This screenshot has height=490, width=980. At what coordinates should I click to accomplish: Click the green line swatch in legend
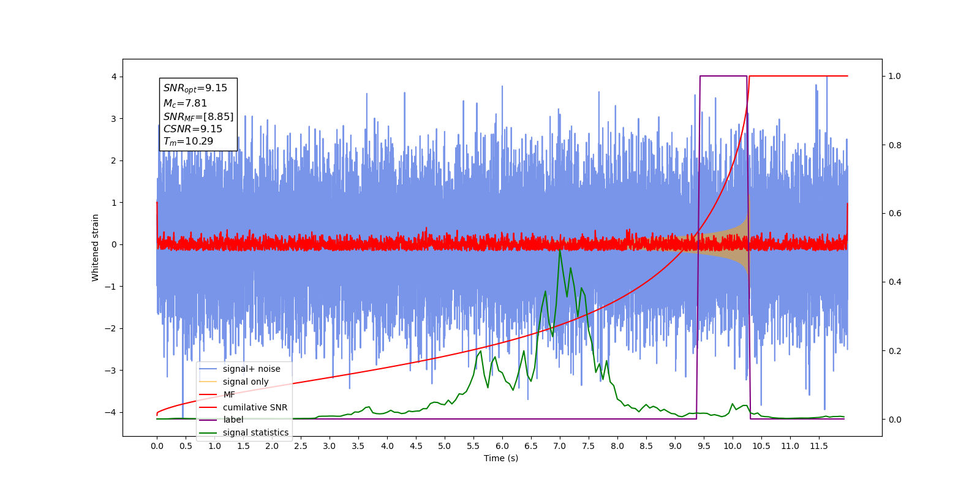tap(208, 432)
